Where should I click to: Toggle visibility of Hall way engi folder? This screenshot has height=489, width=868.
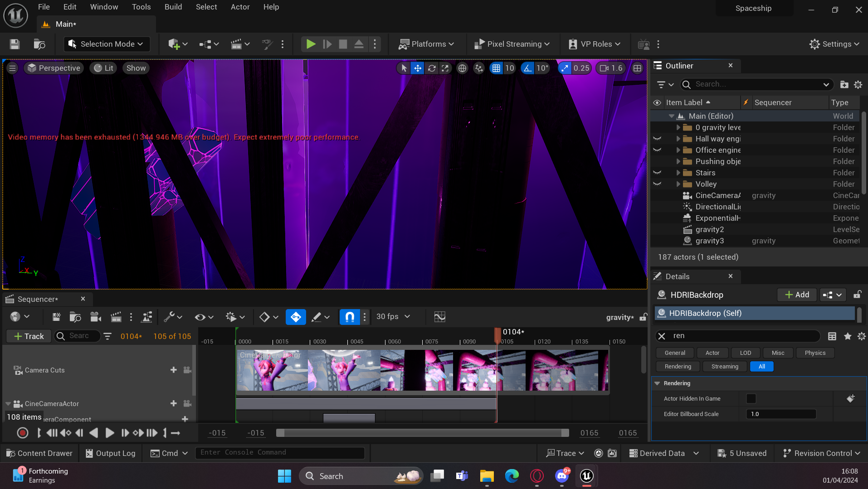pyautogui.click(x=657, y=139)
